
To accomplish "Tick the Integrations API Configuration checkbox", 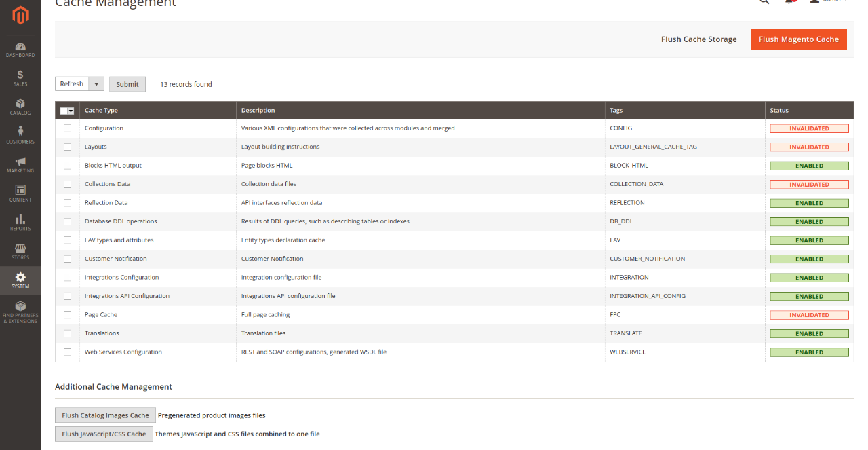I will pos(67,296).
